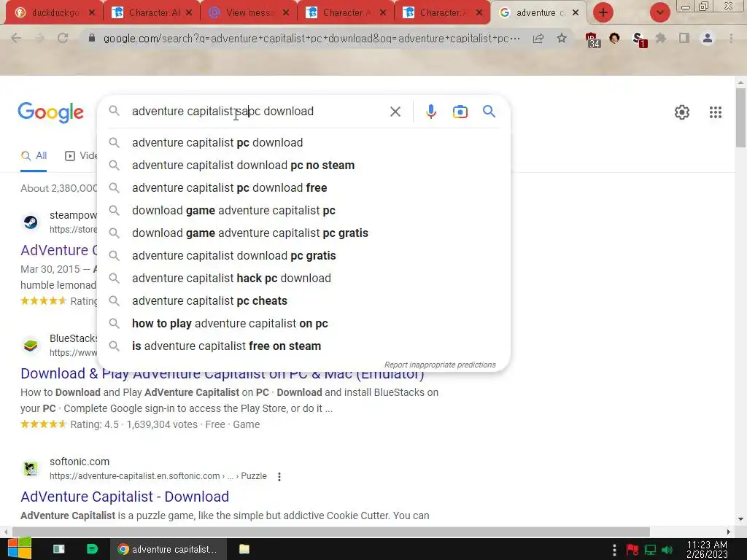The height and width of the screenshot is (560, 747).
Task: Click the taskbar volume speaker icon
Action: [x=667, y=550]
